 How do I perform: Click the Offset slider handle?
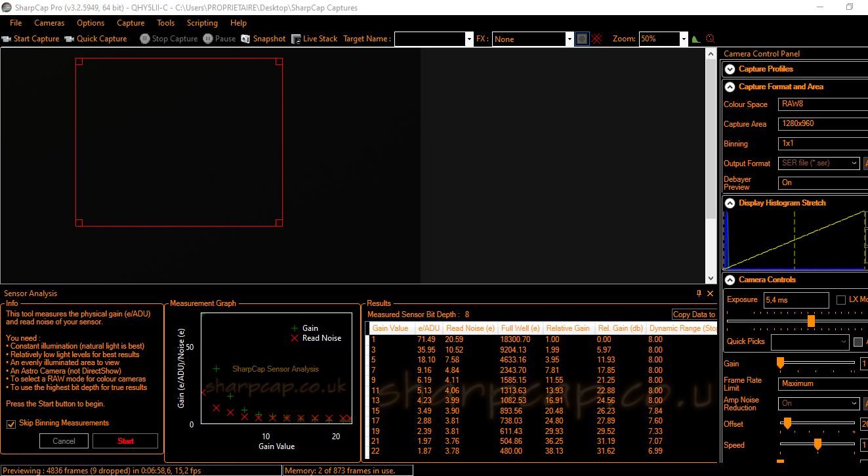(787, 423)
